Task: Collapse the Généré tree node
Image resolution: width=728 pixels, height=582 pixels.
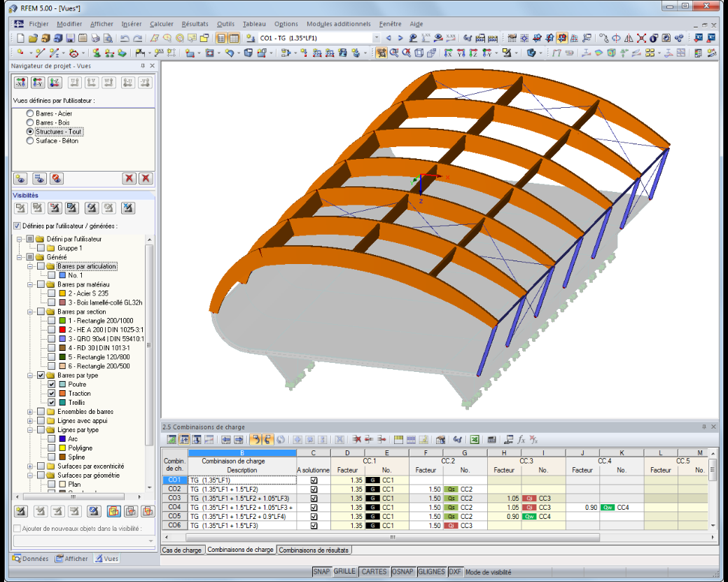Action: click(20, 257)
